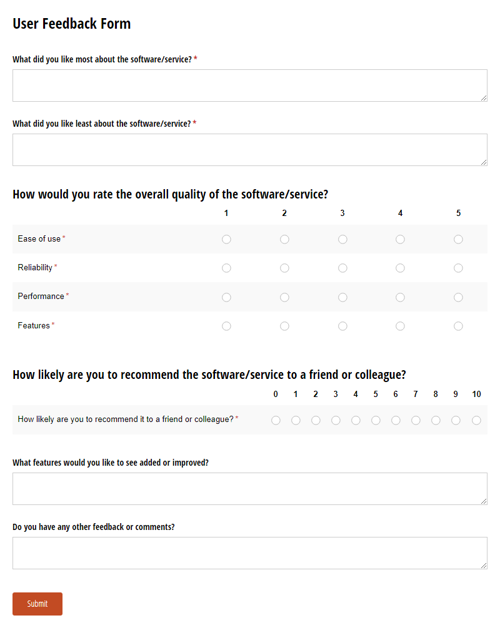
Task: Focus the 'liked least' text area
Action: [250, 149]
